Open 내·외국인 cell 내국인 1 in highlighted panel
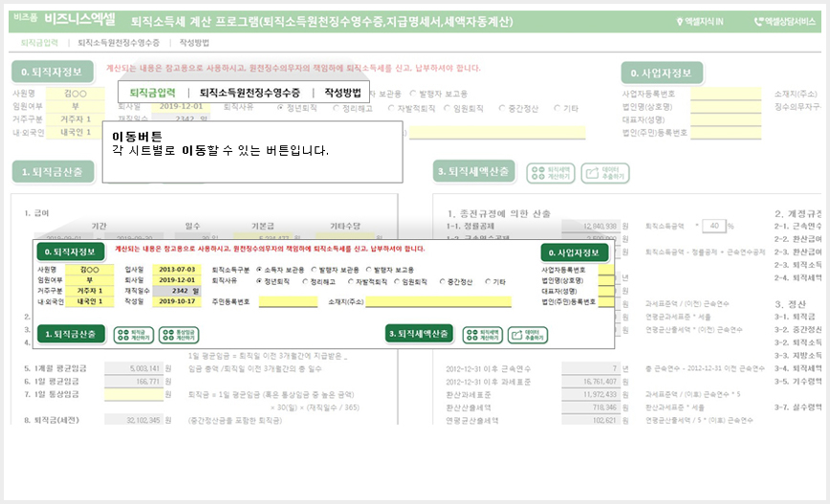 point(90,302)
